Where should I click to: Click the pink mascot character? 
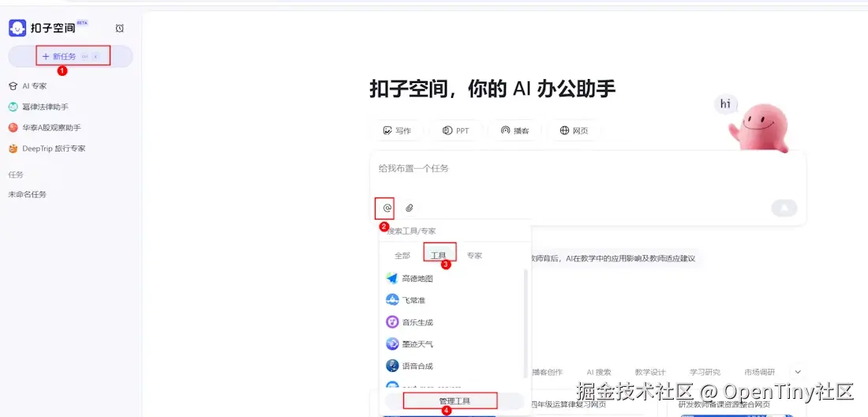click(x=761, y=127)
